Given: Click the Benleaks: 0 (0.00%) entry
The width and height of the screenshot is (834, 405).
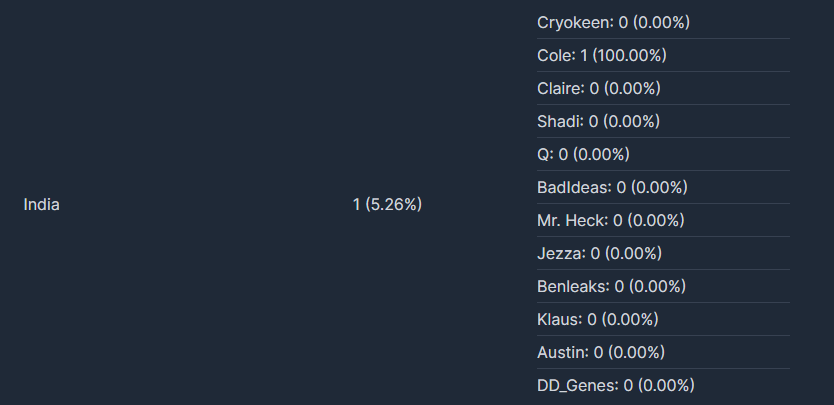Looking at the screenshot, I should (x=663, y=286).
